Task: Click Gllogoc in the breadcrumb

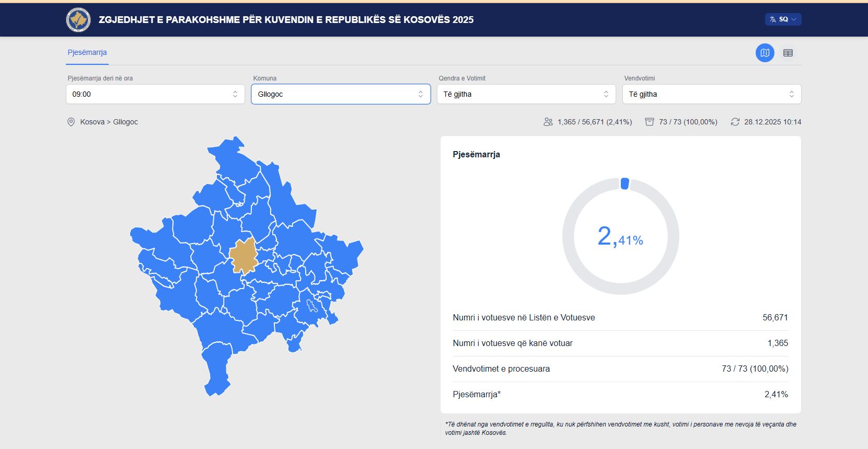Action: tap(125, 122)
